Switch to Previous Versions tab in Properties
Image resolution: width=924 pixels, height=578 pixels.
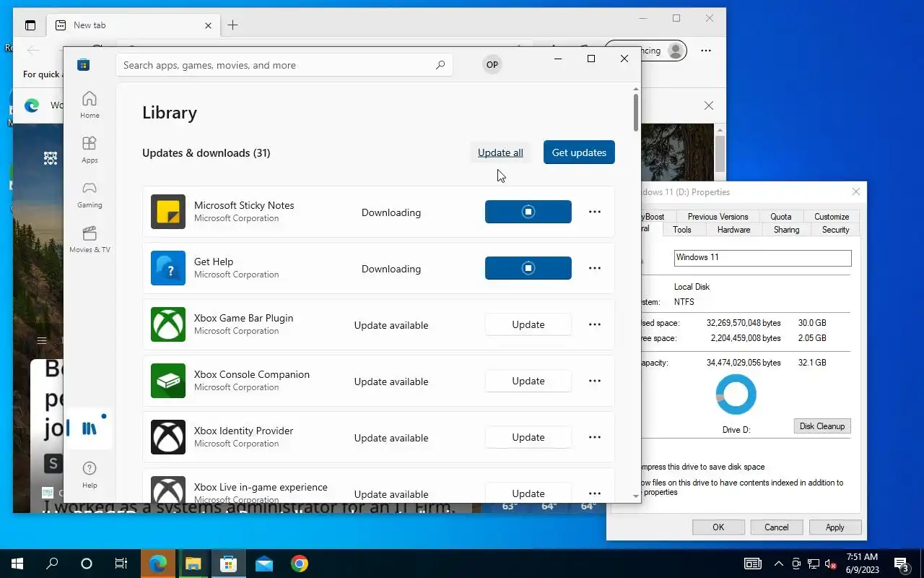[x=718, y=217]
